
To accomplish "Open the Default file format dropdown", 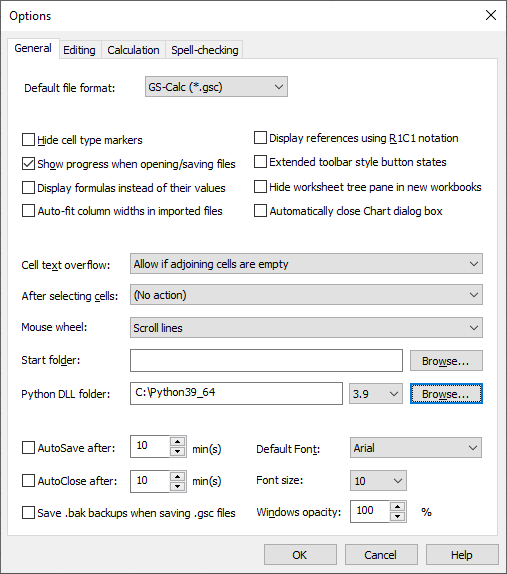I will click(216, 87).
